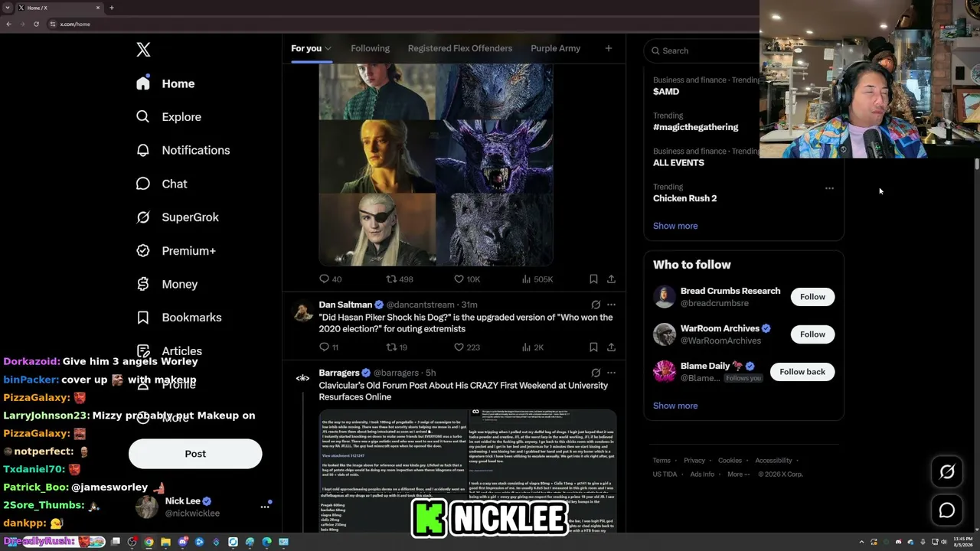Open Premium+ in the sidebar
Viewport: 980px width, 551px height.
click(176, 251)
